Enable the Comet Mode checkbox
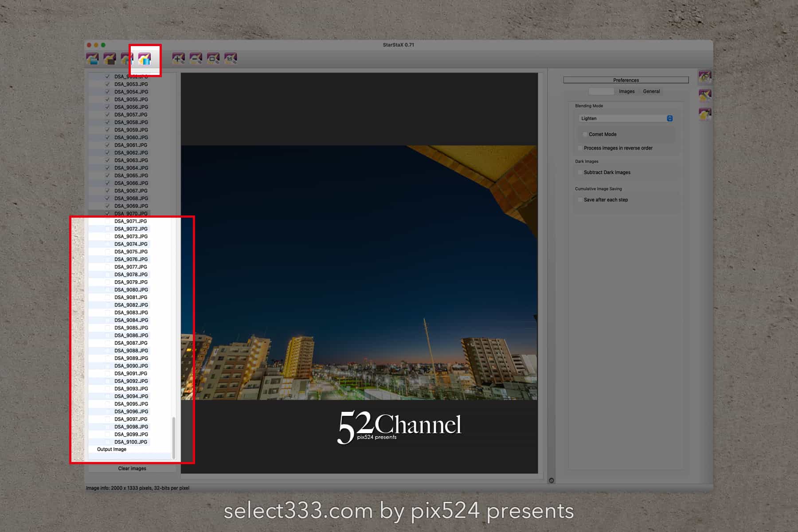798x532 pixels. tap(585, 134)
